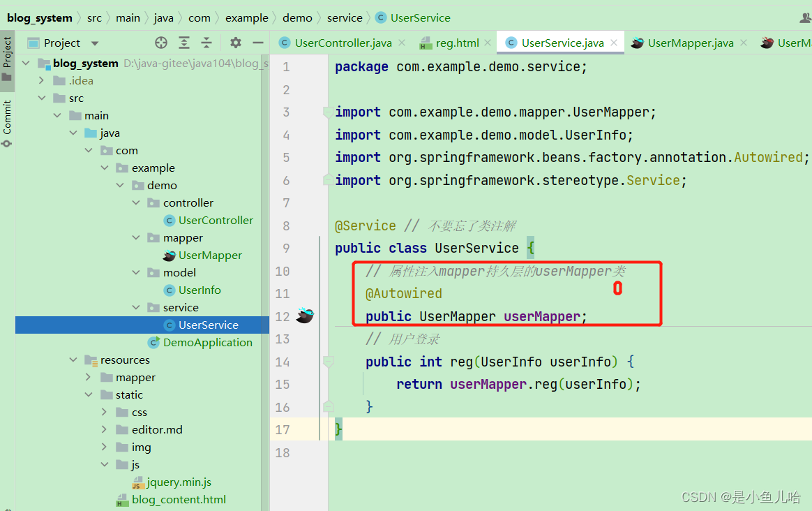Collapse the blog_system root node
Screen dimensions: 812x511
(x=26, y=63)
